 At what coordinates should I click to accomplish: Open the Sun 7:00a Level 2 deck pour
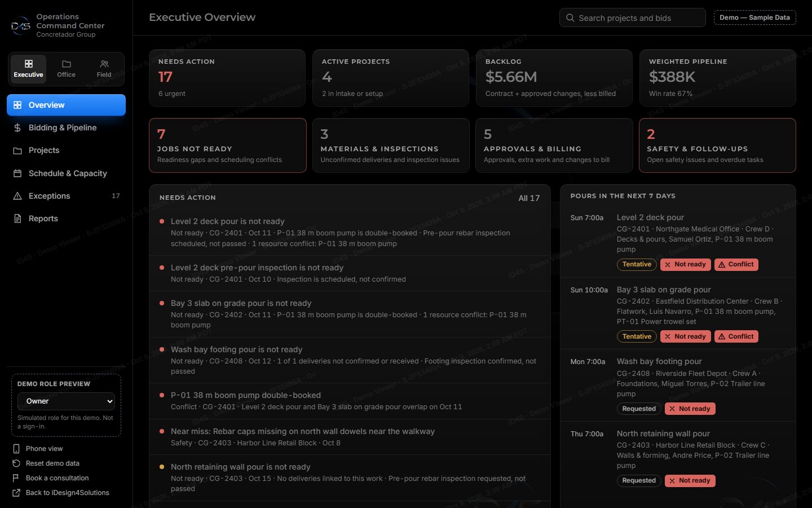[678, 242]
